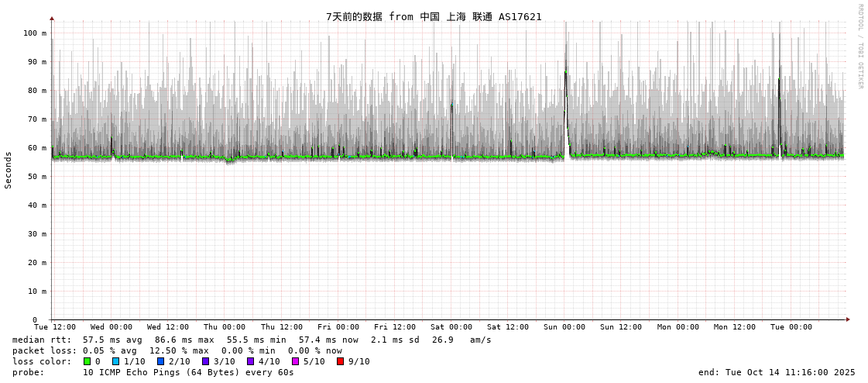Click the 50 m y-axis label
868x383 pixels.
[x=37, y=177]
